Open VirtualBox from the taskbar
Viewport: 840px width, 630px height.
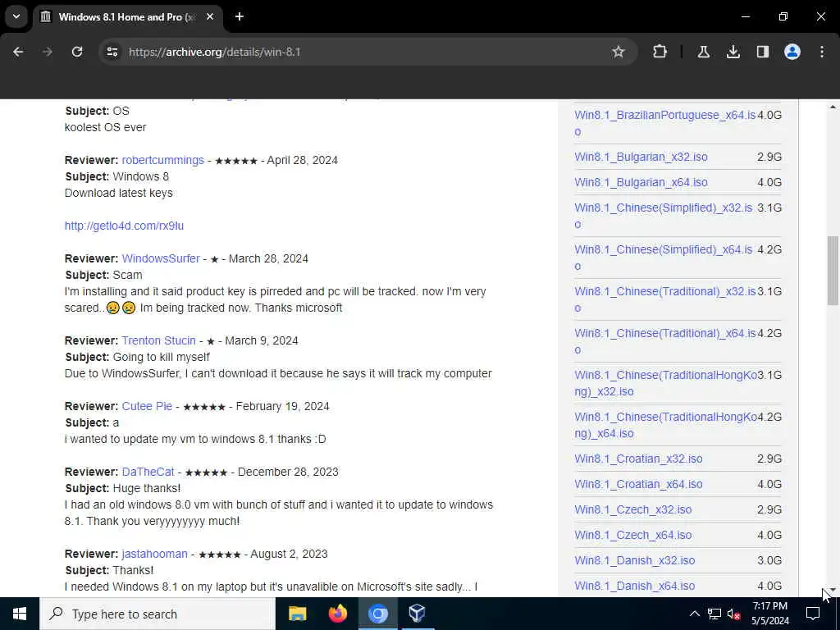[417, 614]
